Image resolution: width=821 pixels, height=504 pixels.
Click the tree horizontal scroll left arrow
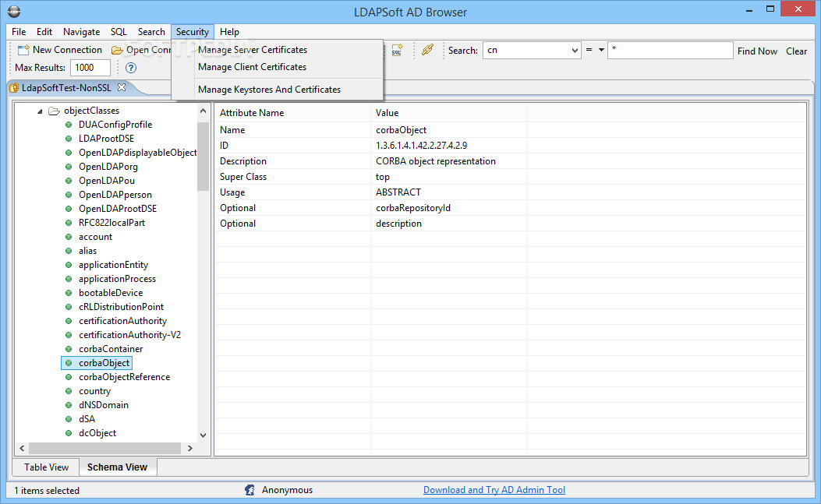22,448
